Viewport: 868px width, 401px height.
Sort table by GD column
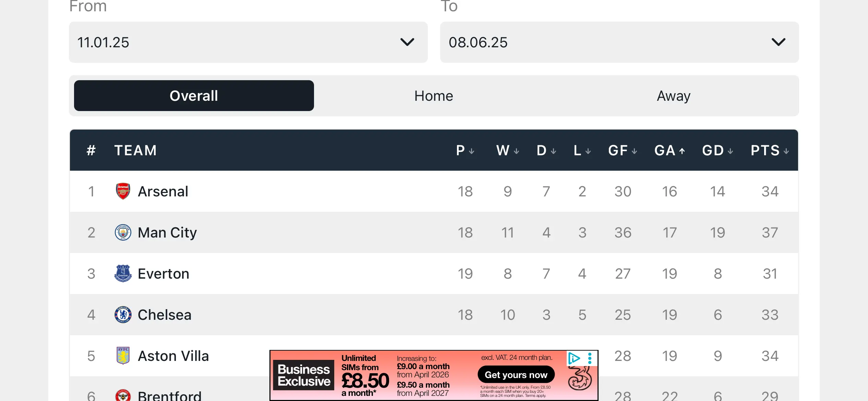pos(717,150)
